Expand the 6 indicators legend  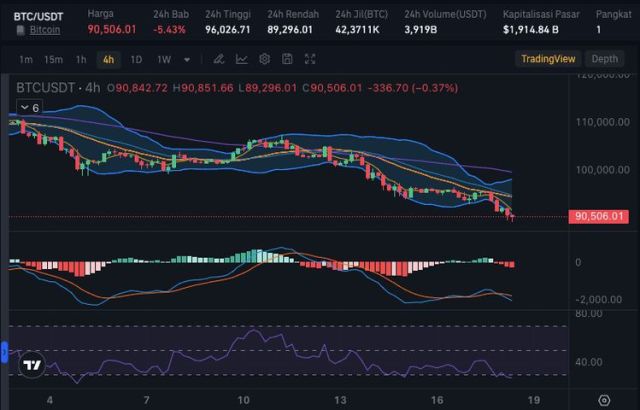click(29, 107)
